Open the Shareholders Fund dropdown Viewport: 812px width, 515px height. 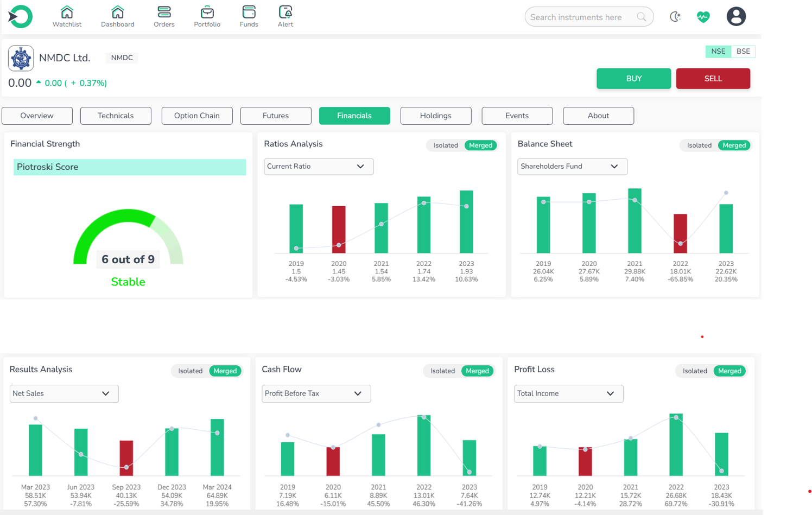[572, 167]
